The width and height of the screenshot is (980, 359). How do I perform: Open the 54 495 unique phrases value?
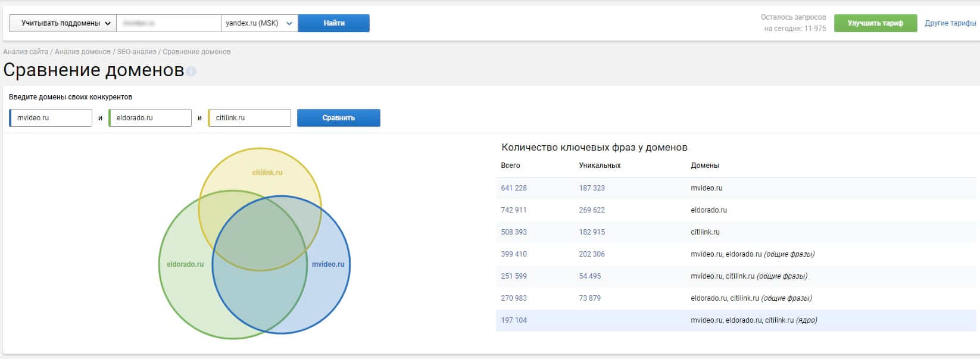[x=590, y=276]
